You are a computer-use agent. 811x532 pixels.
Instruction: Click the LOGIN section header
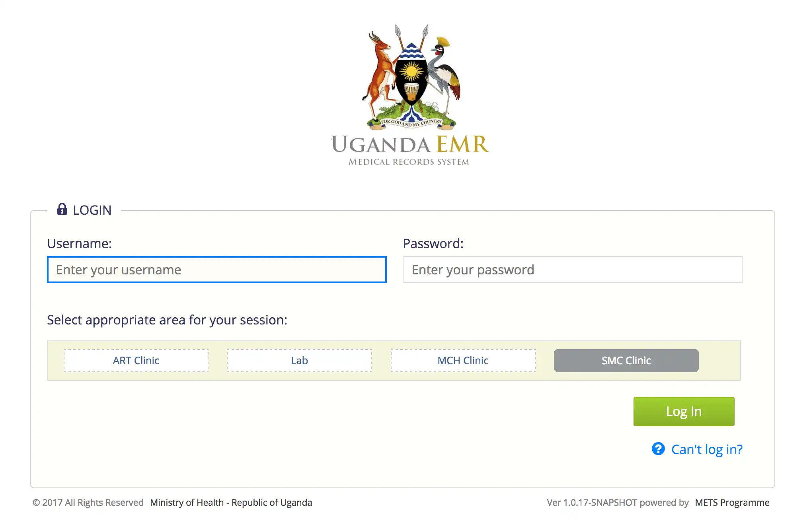[x=93, y=210]
